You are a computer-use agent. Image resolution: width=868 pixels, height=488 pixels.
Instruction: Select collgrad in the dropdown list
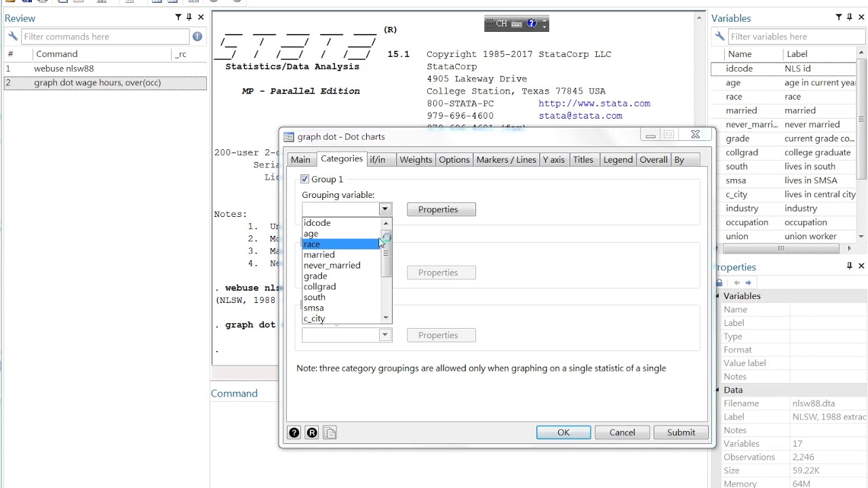tap(342, 287)
